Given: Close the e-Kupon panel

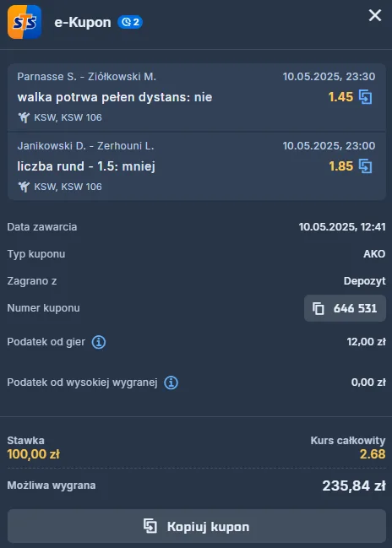Looking at the screenshot, I should pyautogui.click(x=375, y=15).
